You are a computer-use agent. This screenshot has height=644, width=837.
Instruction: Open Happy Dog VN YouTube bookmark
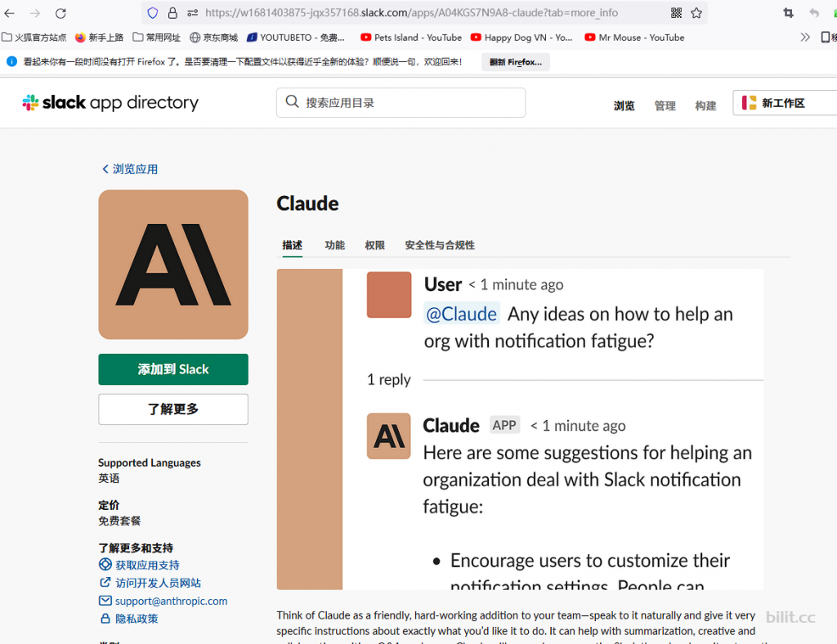(x=521, y=38)
